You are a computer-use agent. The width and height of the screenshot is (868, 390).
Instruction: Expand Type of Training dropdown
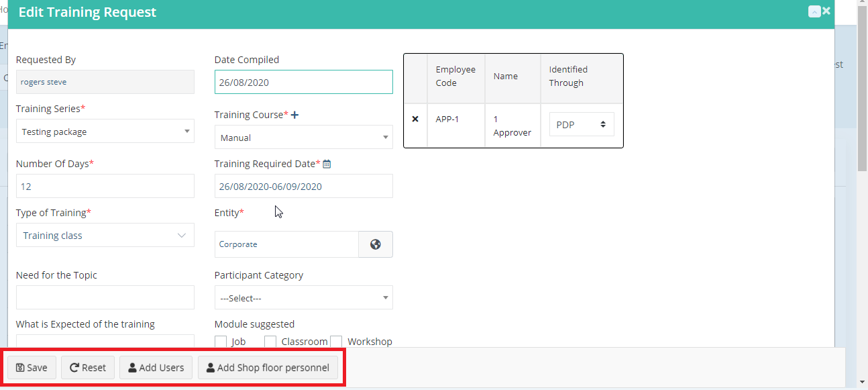tap(105, 236)
